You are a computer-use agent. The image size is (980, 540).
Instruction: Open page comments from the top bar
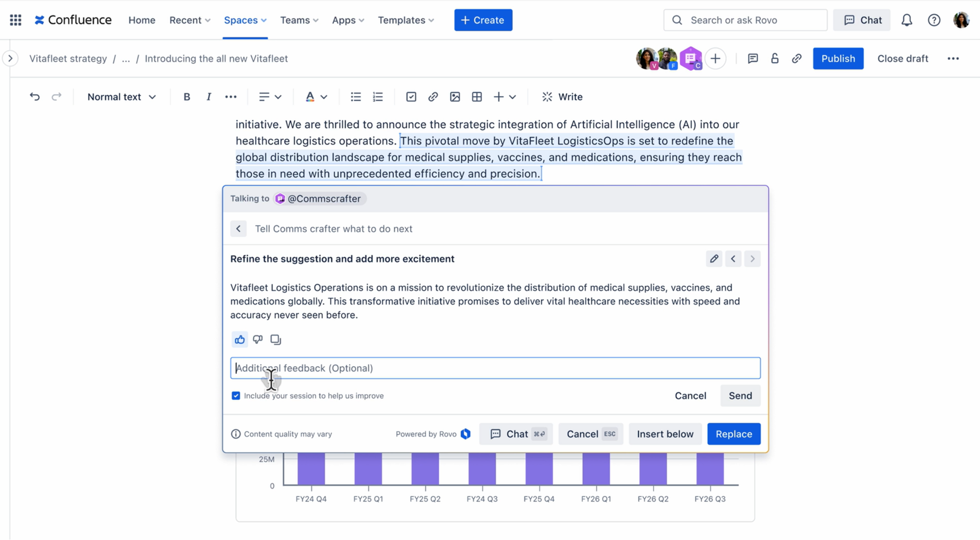752,58
